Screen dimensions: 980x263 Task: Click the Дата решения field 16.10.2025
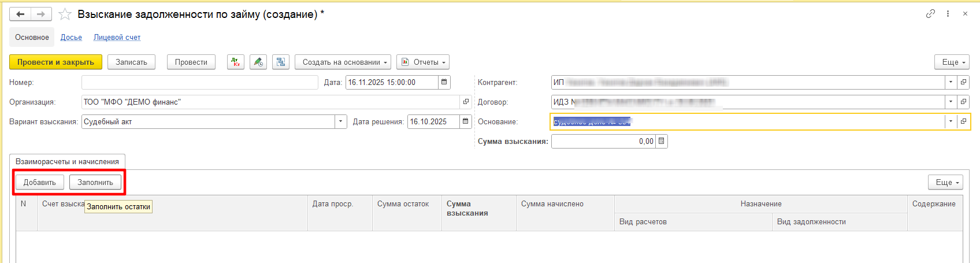point(433,121)
